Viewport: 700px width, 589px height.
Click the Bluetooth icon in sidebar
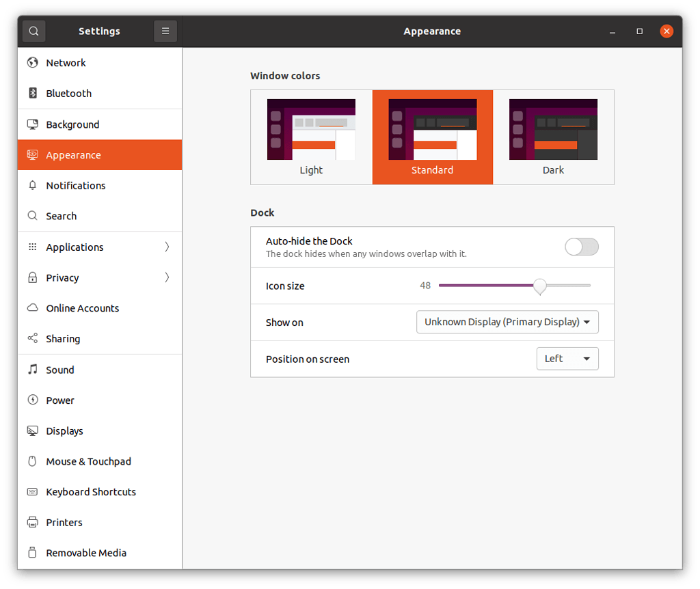[x=32, y=94]
